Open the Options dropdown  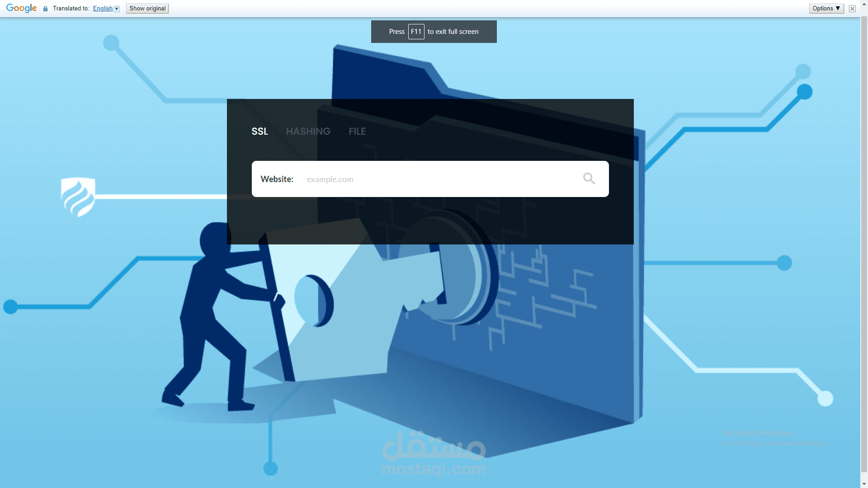(826, 8)
